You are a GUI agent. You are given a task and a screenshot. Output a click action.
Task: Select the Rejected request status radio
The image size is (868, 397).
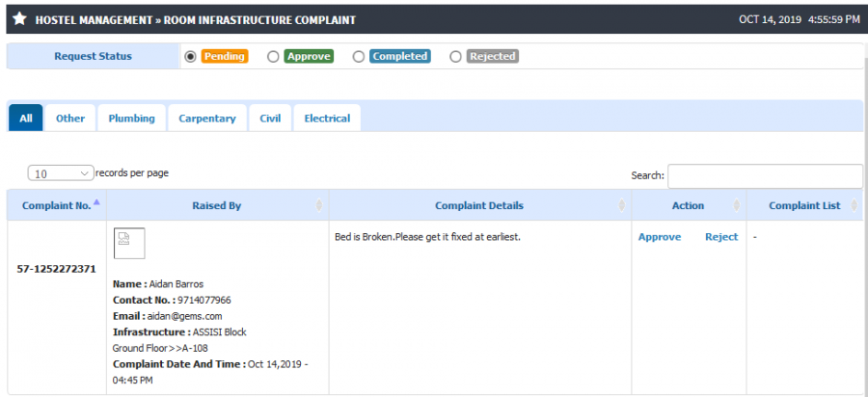click(x=455, y=57)
